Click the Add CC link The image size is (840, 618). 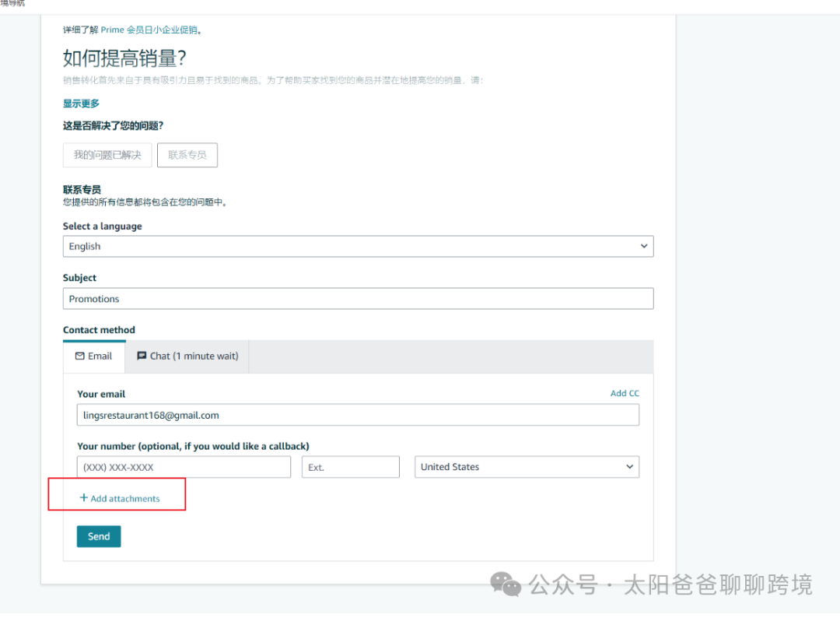(x=625, y=393)
